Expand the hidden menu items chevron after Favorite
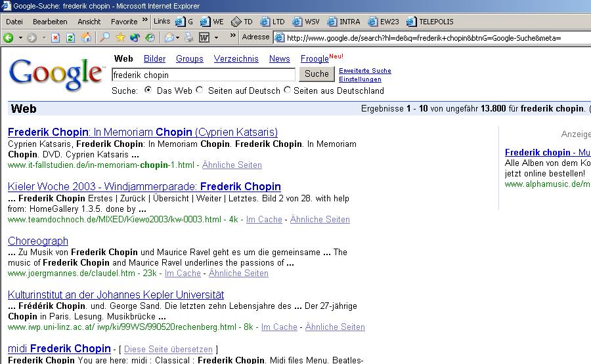Viewport: 591px width, 364px height. click(x=144, y=21)
